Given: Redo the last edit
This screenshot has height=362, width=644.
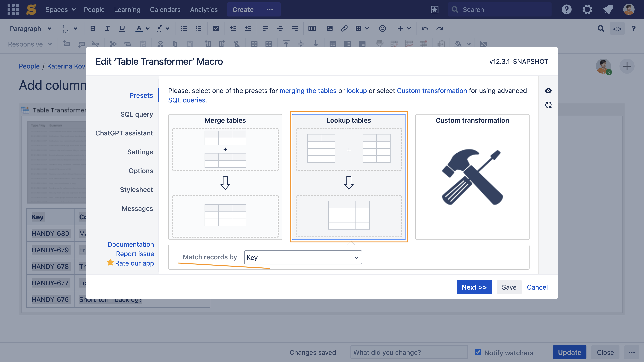Looking at the screenshot, I should 439,28.
